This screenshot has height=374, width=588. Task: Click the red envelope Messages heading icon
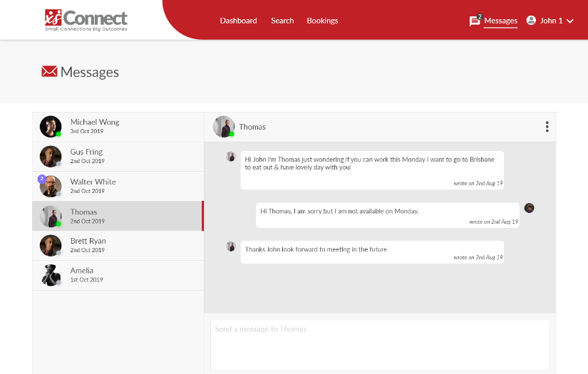49,71
